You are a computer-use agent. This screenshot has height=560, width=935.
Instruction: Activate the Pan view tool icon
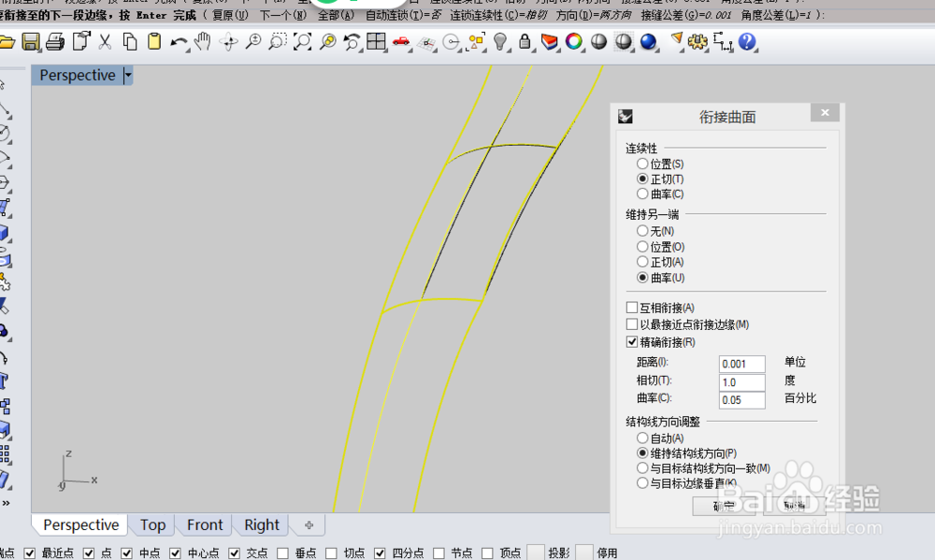tap(203, 42)
